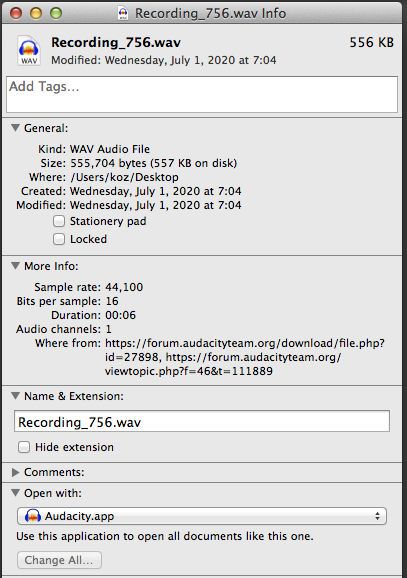407x578 pixels.
Task: Expand the Comments section
Action: pyautogui.click(x=15, y=472)
